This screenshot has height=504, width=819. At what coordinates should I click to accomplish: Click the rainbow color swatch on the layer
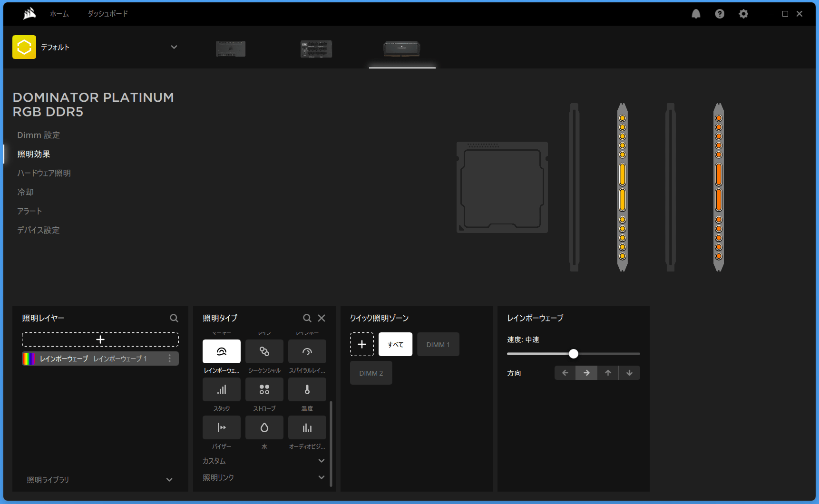coord(29,359)
